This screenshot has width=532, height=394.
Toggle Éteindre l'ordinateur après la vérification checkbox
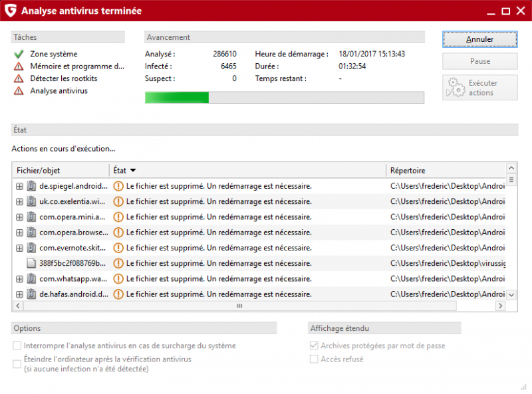click(x=17, y=364)
